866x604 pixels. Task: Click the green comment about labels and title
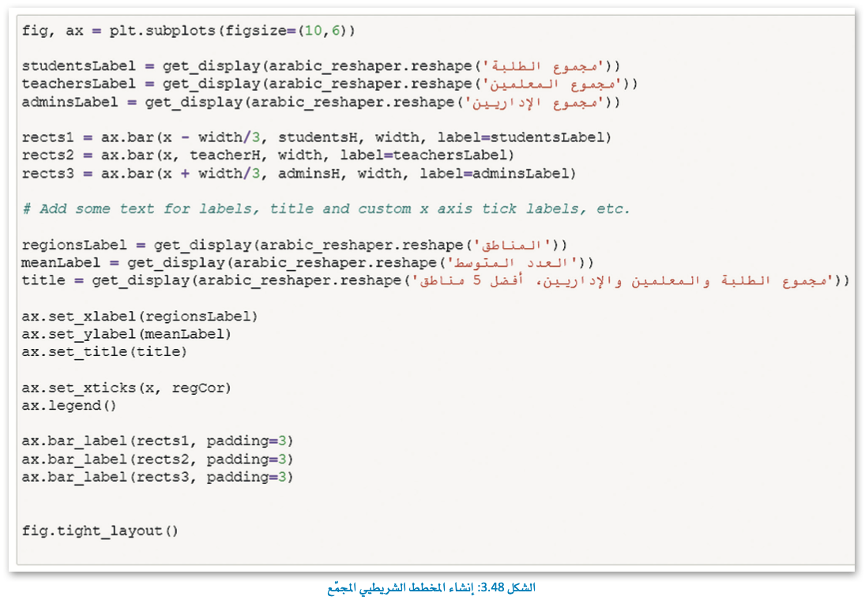(x=326, y=209)
